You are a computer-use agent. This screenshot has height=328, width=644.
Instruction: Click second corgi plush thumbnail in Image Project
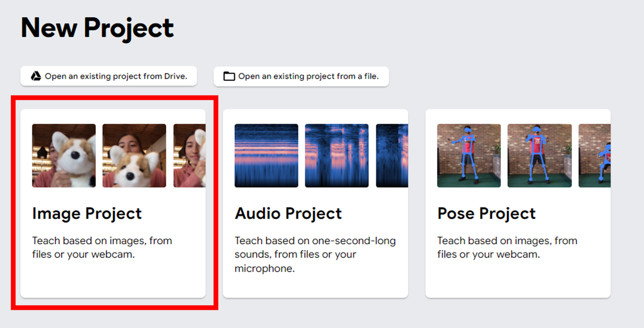point(134,156)
